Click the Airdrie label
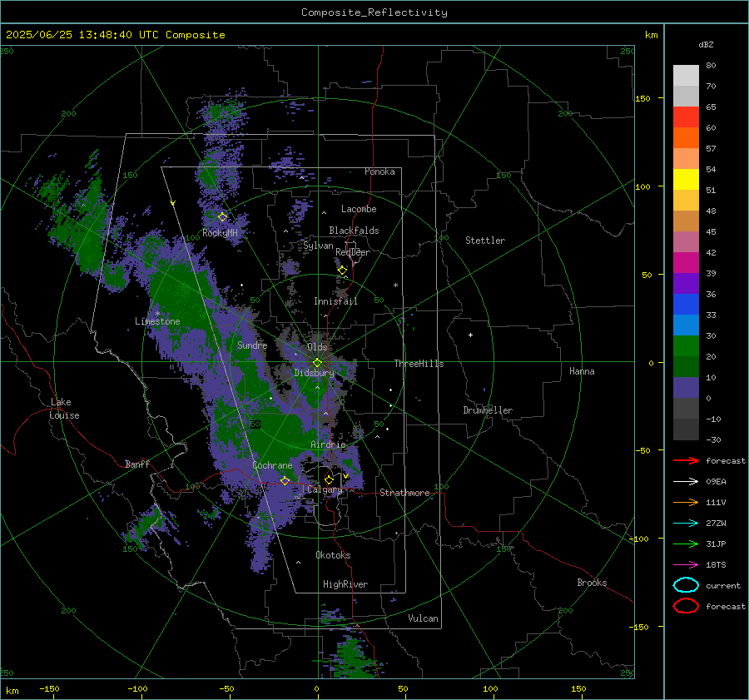 click(328, 444)
